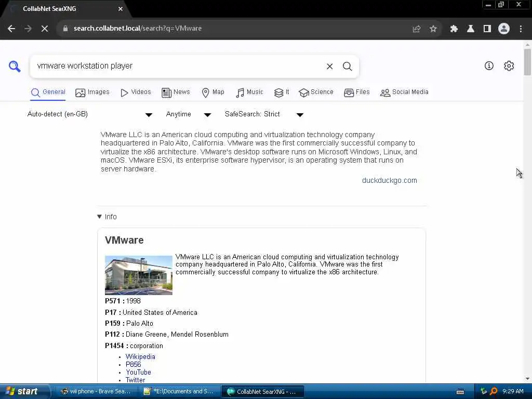Switch to the Music tab
The height and width of the screenshot is (399, 532).
(x=249, y=92)
